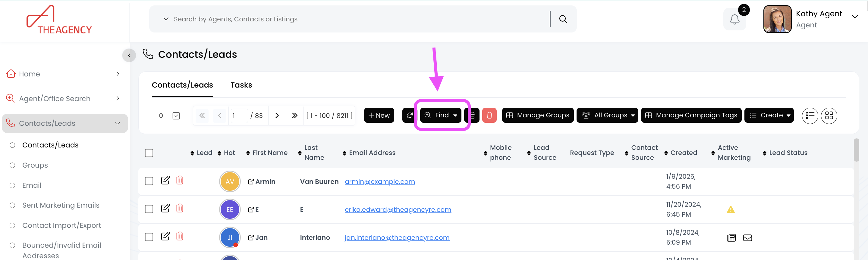Click the New contact button
Screen dimensions: 868x260
tap(379, 115)
